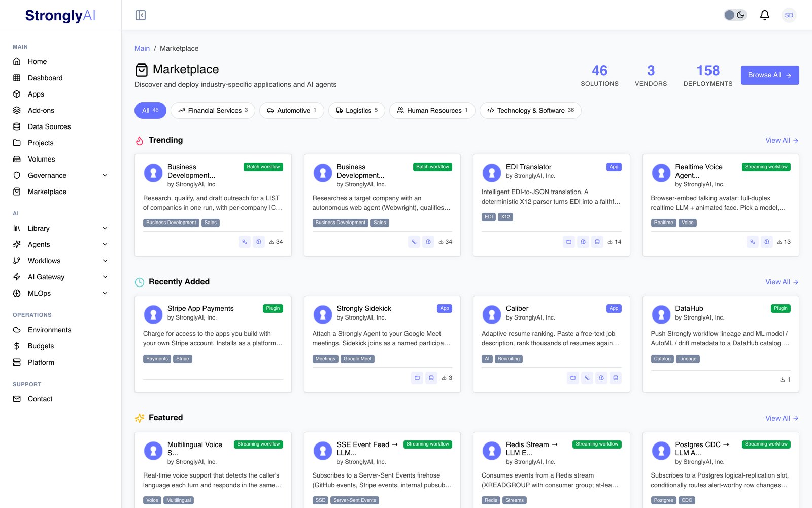Filter by Automotive category
This screenshot has width=812, height=508.
tap(292, 110)
